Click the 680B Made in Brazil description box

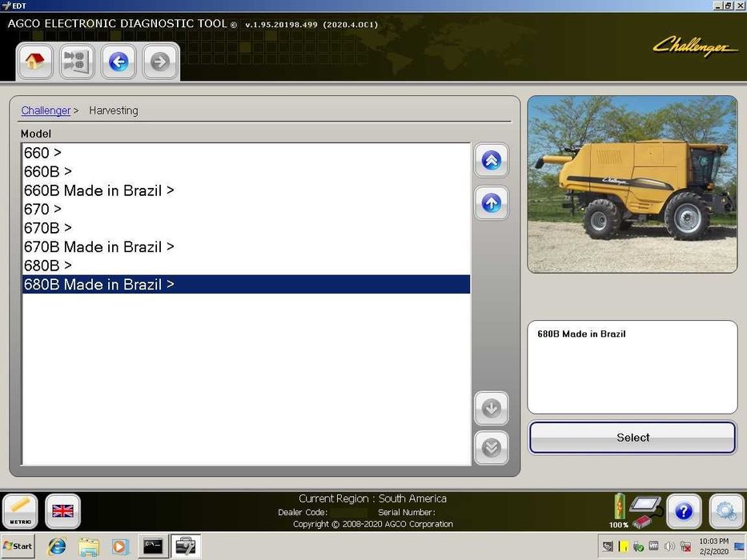click(633, 367)
